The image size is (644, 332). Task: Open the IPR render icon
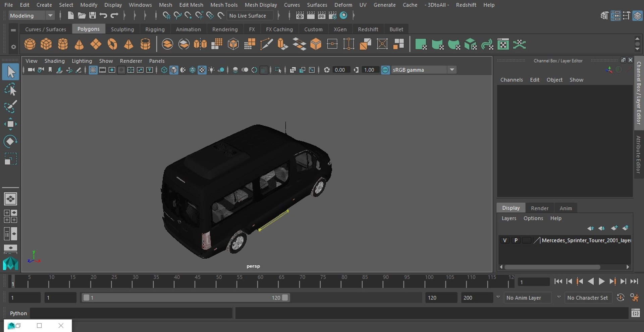322,15
